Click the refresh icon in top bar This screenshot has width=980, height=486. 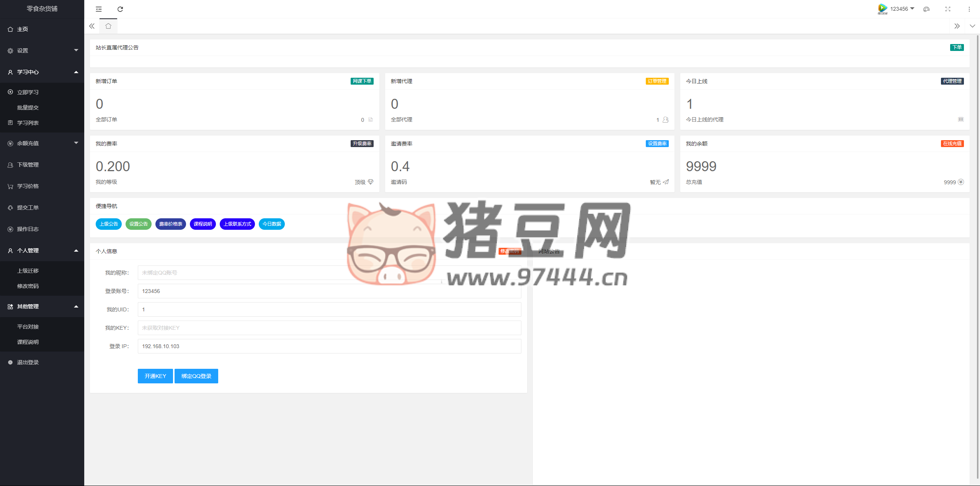(x=120, y=9)
